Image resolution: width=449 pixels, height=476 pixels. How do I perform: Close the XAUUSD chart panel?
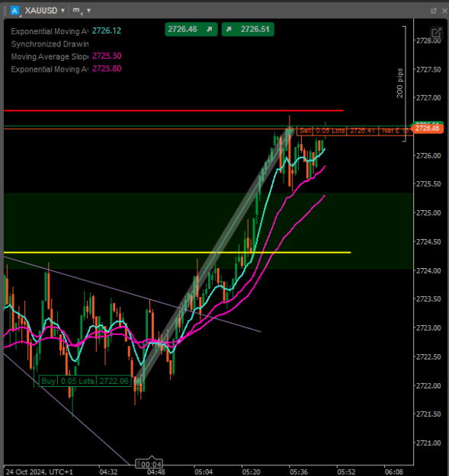tap(444, 11)
